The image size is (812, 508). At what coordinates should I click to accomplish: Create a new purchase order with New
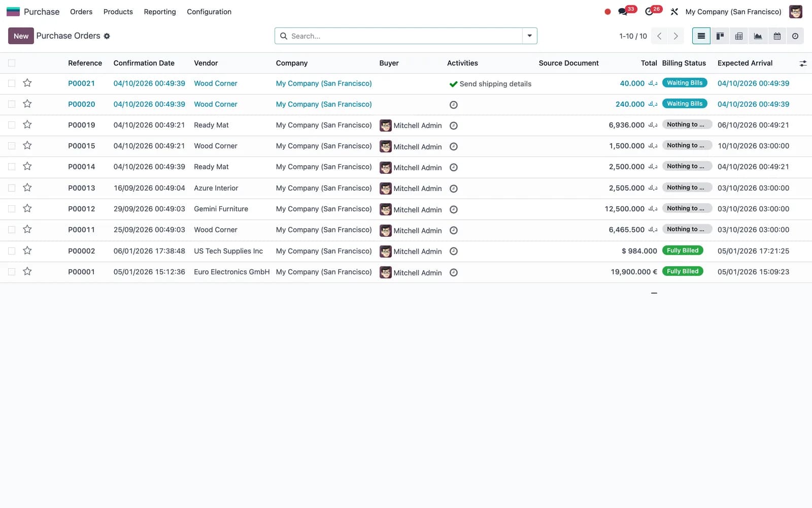[21, 36]
